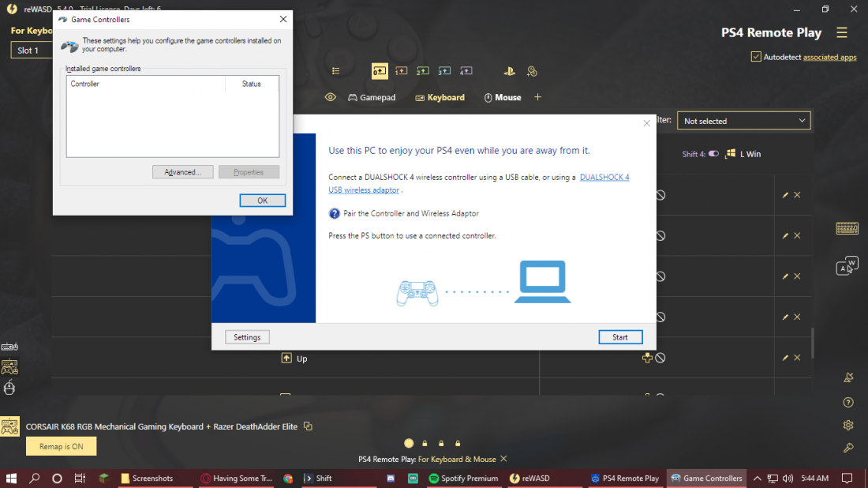Click the satellite dish icon in right sidebar
The width and height of the screenshot is (868, 488).
click(x=848, y=377)
